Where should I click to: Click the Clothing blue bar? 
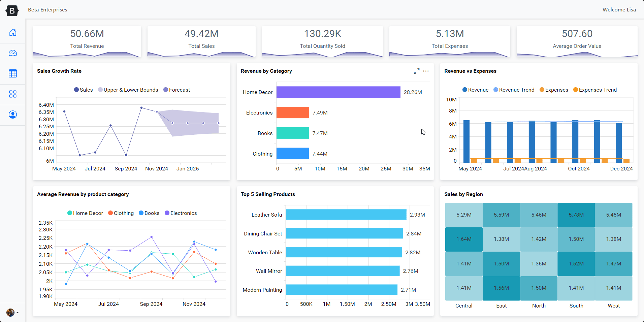tap(293, 154)
